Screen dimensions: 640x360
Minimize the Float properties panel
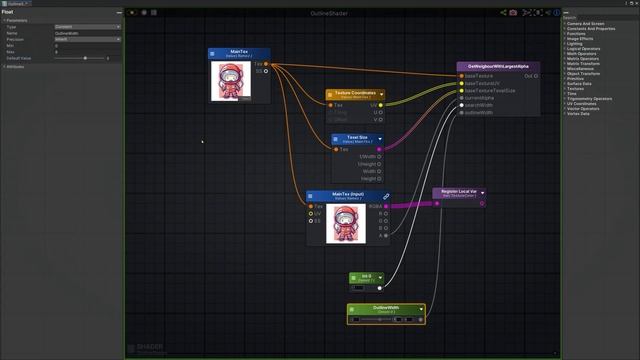tap(119, 13)
